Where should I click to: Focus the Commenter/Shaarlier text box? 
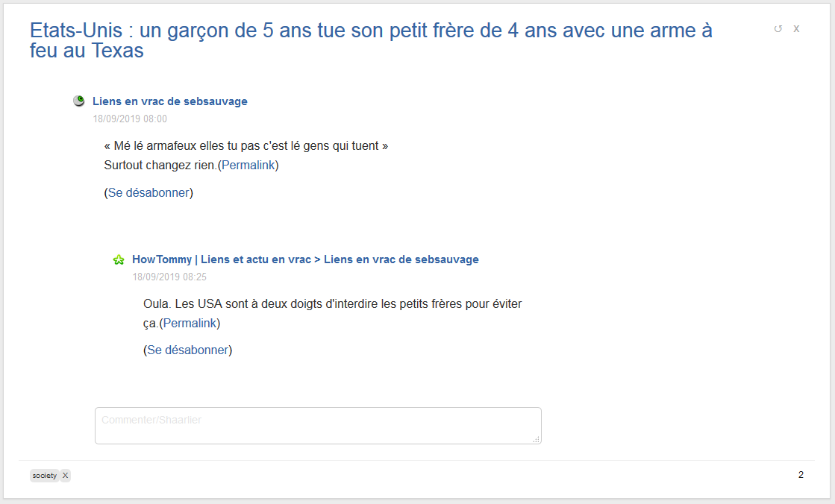point(318,426)
